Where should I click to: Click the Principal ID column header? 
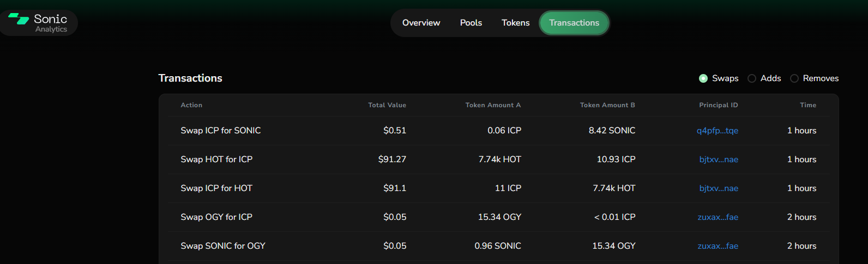click(718, 105)
